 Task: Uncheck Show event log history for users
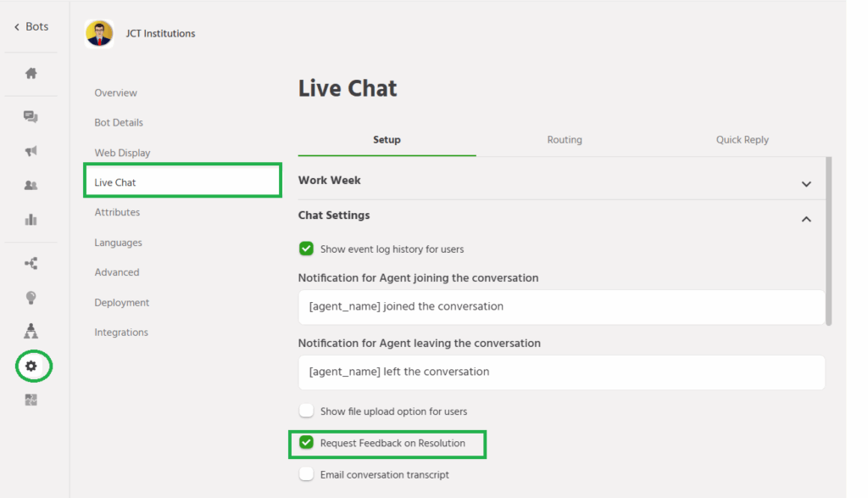pos(306,249)
